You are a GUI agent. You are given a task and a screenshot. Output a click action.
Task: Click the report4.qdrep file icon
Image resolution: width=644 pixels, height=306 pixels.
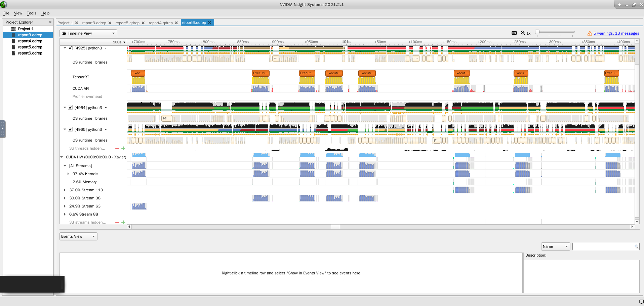(x=13, y=41)
